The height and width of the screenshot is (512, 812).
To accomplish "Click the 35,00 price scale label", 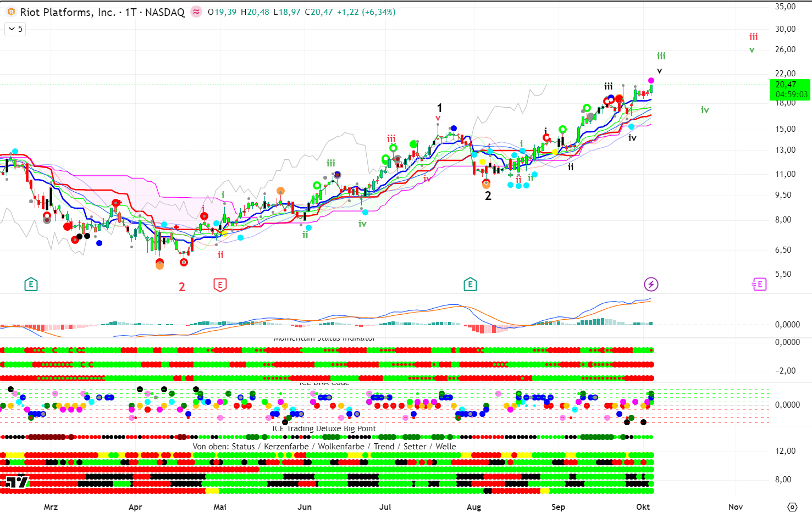I will [785, 7].
